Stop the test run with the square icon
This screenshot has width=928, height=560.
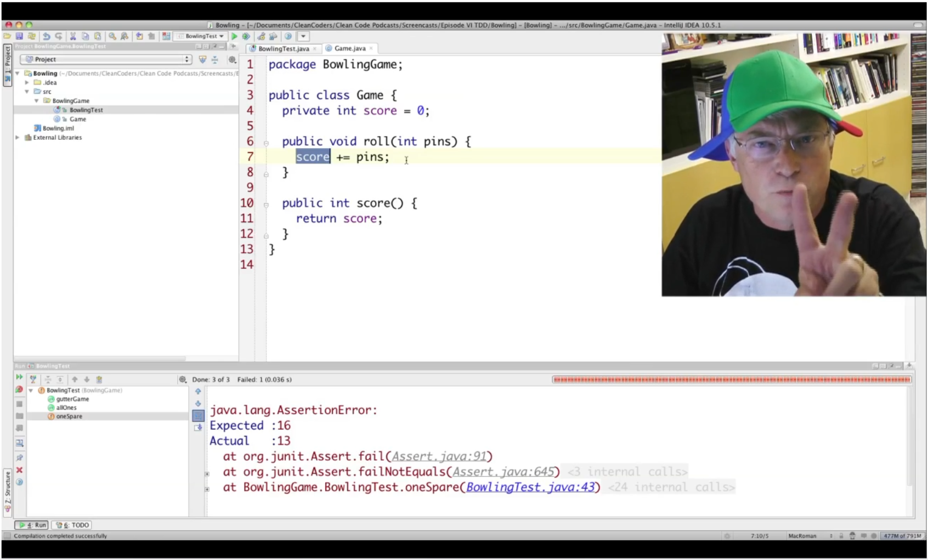[19, 404]
